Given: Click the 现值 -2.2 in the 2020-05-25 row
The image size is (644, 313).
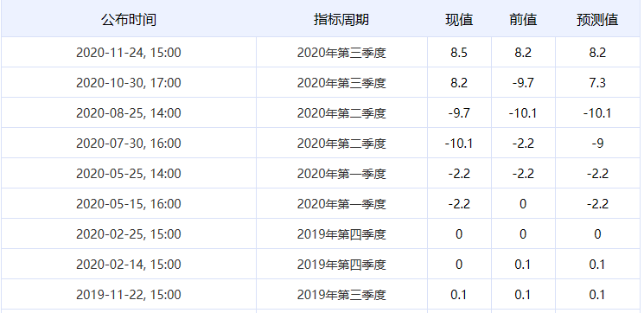Looking at the screenshot, I should (459, 174).
